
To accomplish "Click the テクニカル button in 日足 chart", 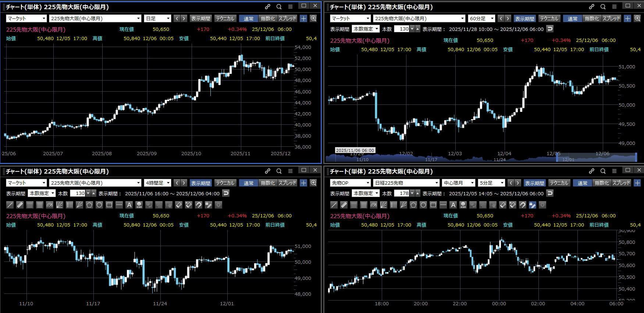I will (x=225, y=18).
